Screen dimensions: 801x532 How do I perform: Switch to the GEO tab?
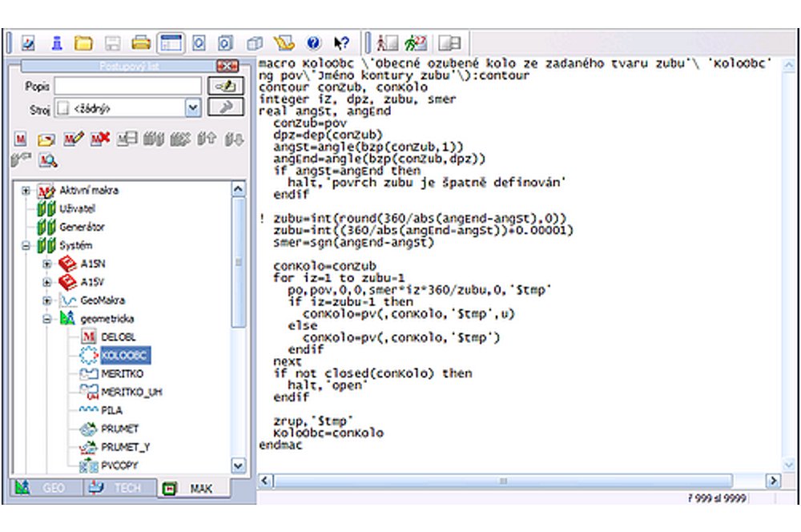[46, 488]
